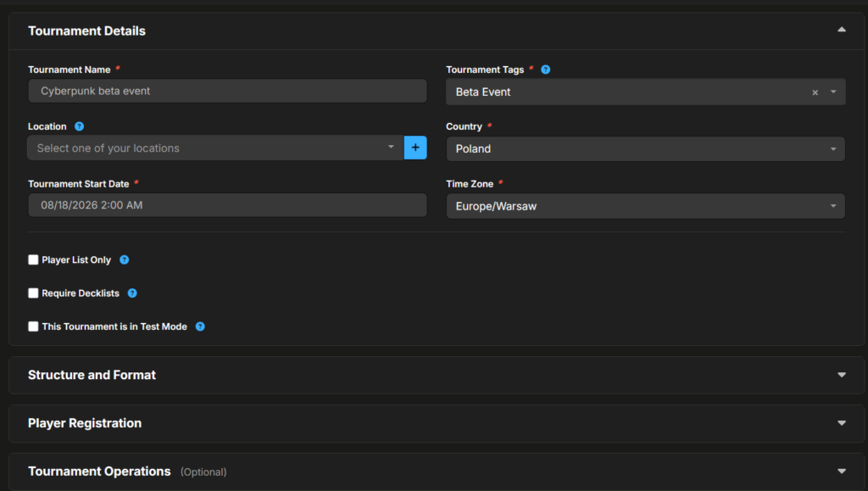Expand Structure and Format section

click(842, 375)
